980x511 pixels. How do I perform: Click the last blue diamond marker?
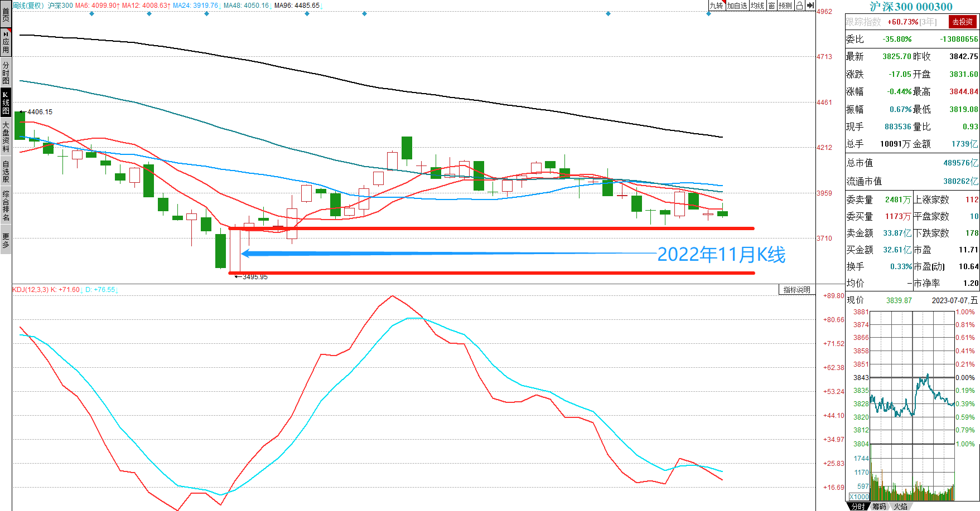click(x=708, y=13)
